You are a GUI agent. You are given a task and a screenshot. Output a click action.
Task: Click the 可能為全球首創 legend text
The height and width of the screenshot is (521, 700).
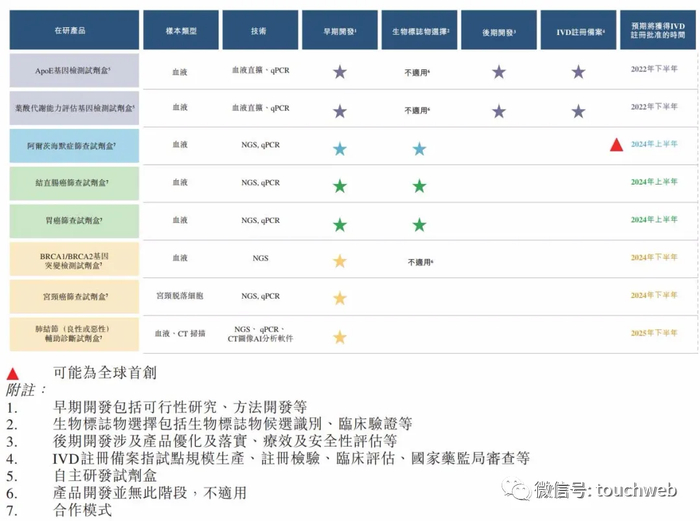(x=105, y=372)
